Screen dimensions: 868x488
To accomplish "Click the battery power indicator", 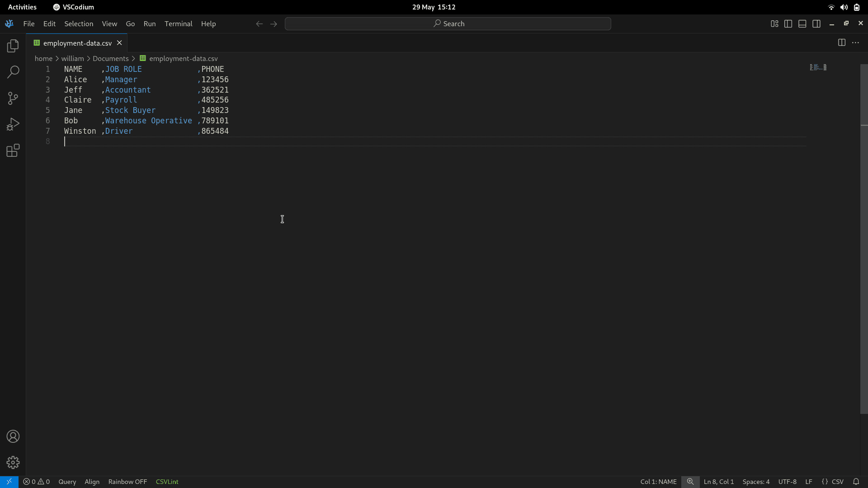I will (x=857, y=7).
